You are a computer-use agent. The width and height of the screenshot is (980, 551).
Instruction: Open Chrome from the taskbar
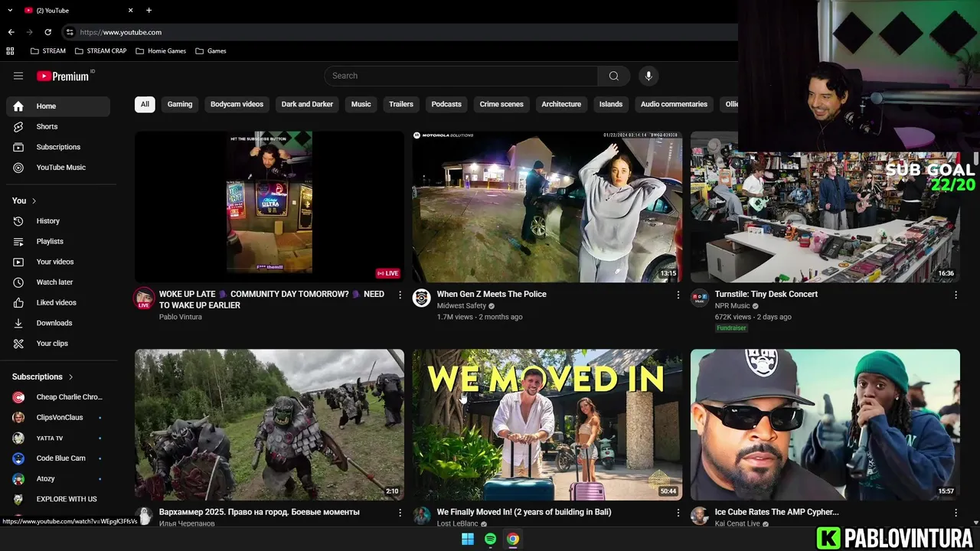513,539
